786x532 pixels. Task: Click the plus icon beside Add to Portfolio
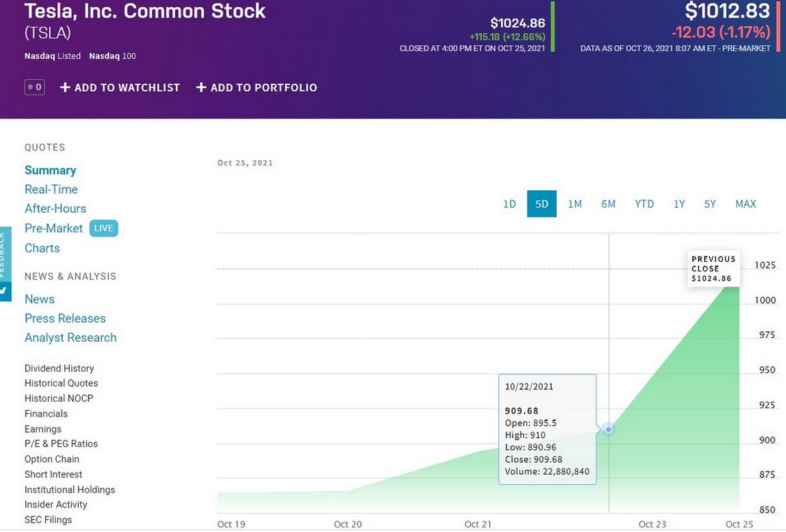coord(201,88)
